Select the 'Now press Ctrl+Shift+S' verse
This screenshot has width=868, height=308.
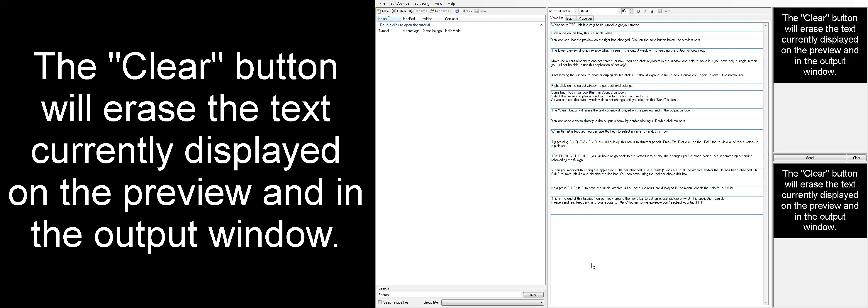click(657, 192)
